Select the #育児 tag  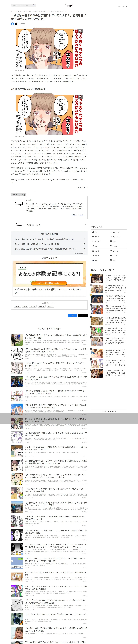[x=25, y=306]
